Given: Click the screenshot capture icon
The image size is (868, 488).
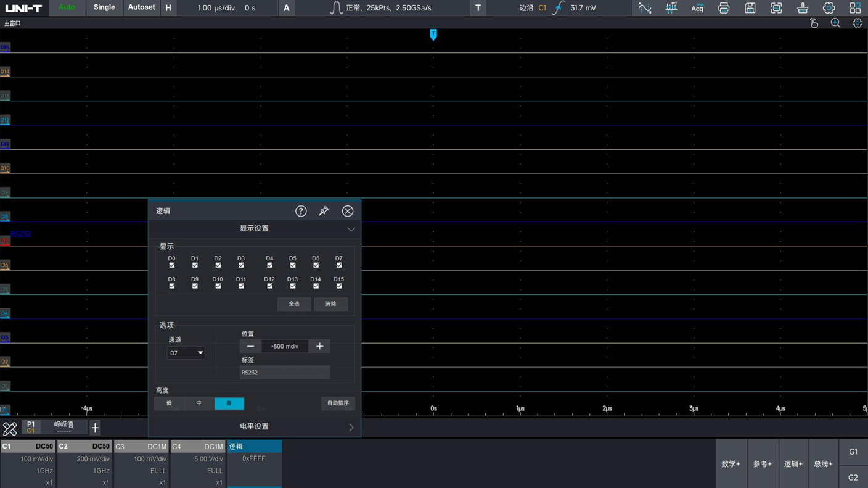Looking at the screenshot, I should (x=776, y=8).
